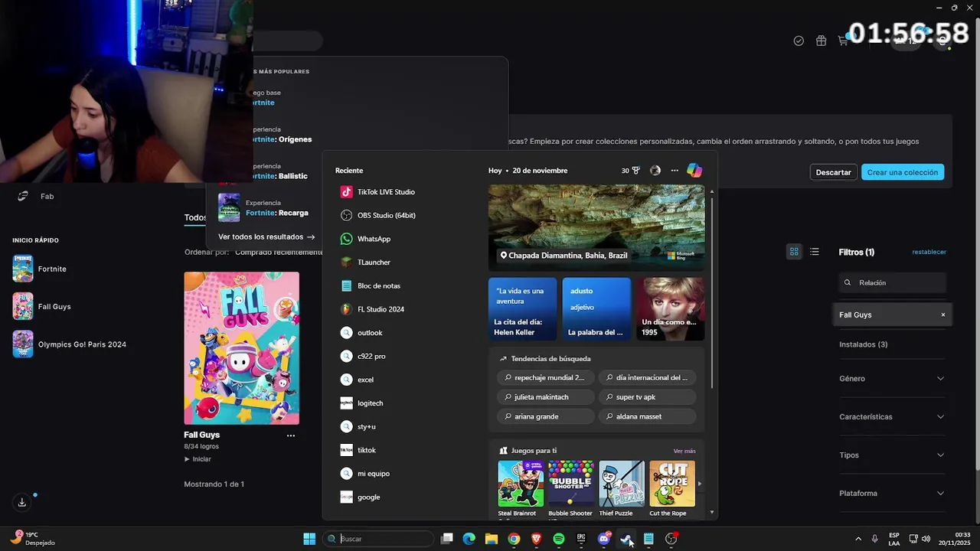980x551 pixels.
Task: Launch Fall Guys from quick launch list
Action: tap(42, 306)
